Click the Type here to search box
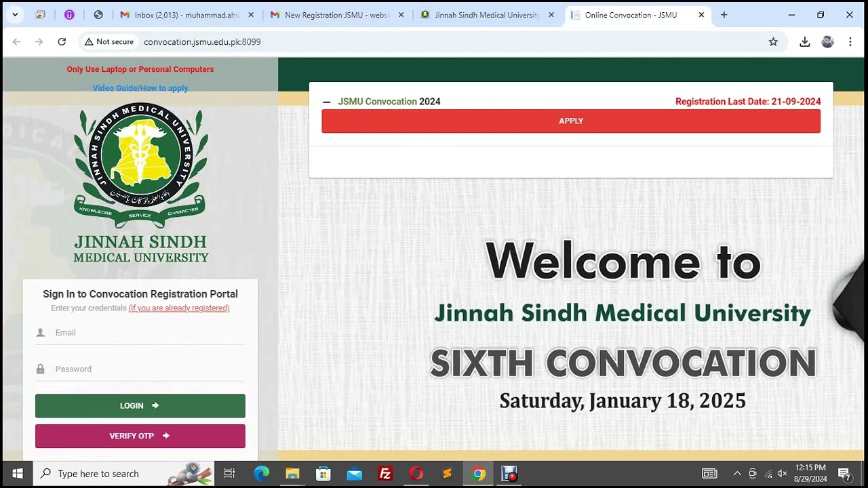This screenshot has height=488, width=868. (x=124, y=474)
